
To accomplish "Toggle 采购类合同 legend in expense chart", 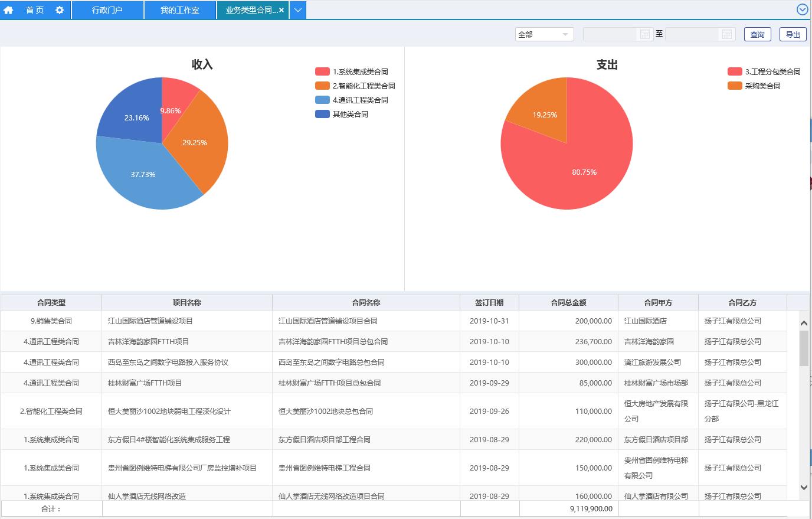I will click(x=755, y=86).
